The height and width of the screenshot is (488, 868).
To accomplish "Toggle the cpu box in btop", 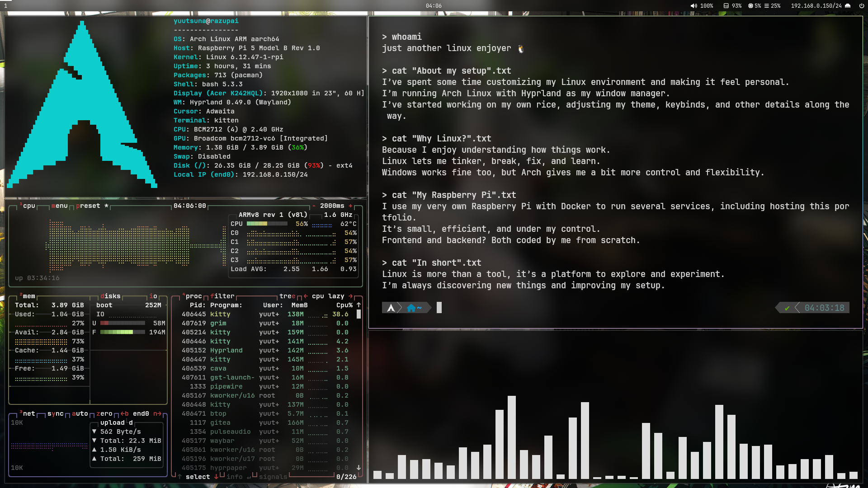I will pyautogui.click(x=28, y=206).
